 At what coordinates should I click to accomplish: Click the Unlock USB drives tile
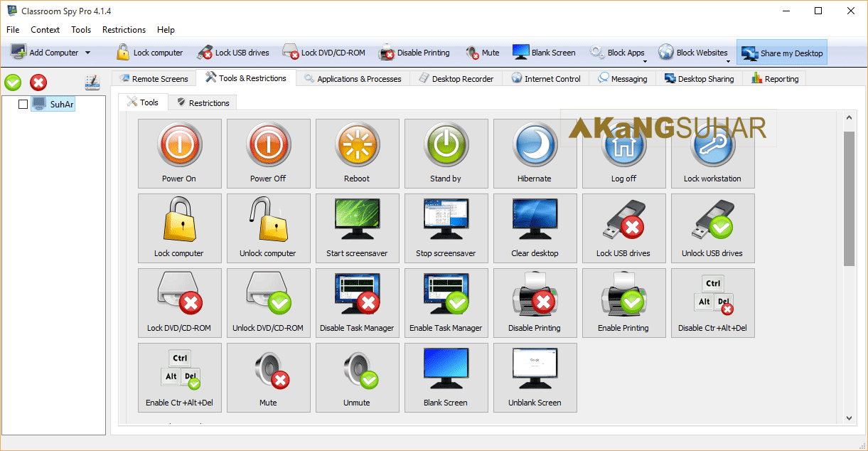point(712,228)
